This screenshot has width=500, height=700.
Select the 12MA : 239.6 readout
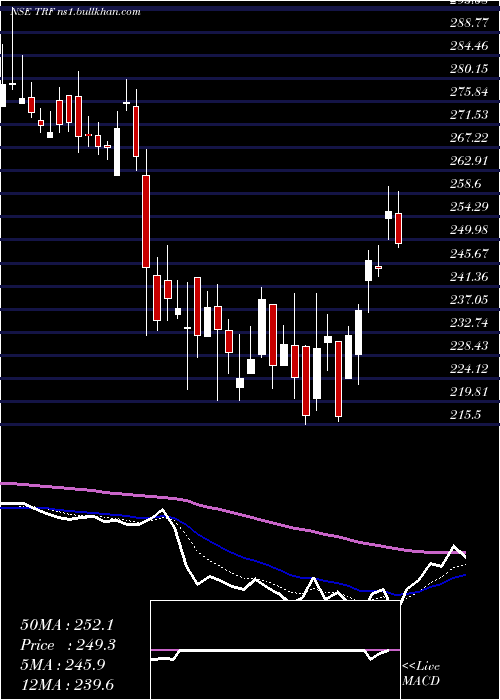(67, 684)
